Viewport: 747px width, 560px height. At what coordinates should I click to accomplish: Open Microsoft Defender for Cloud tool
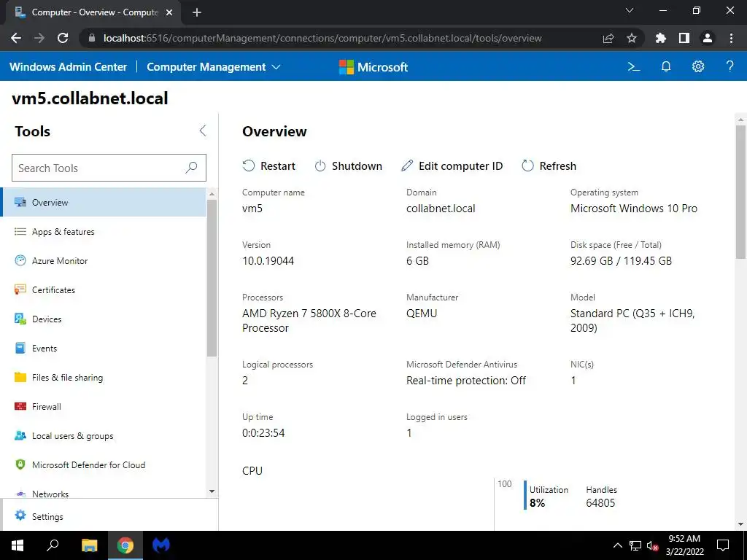104,464
